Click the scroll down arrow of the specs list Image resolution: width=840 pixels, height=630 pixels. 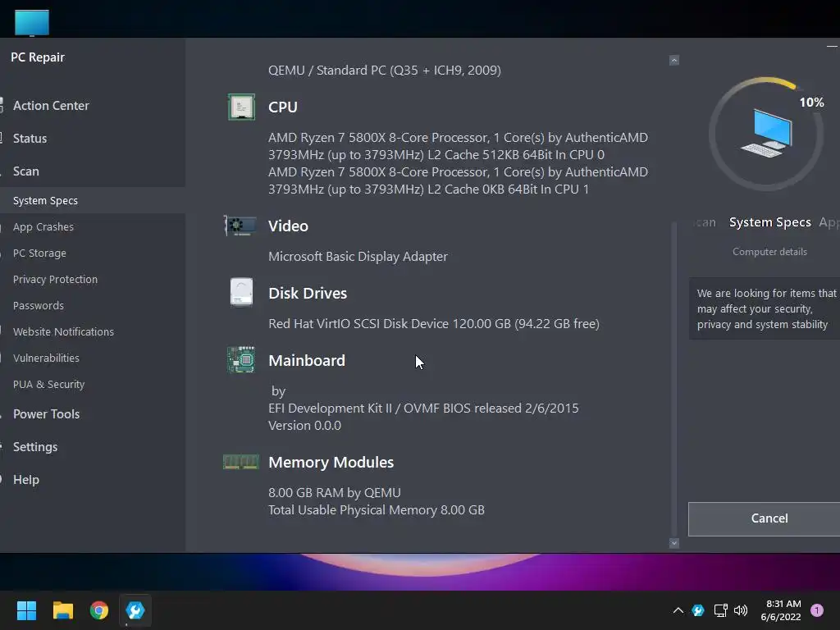pos(674,543)
